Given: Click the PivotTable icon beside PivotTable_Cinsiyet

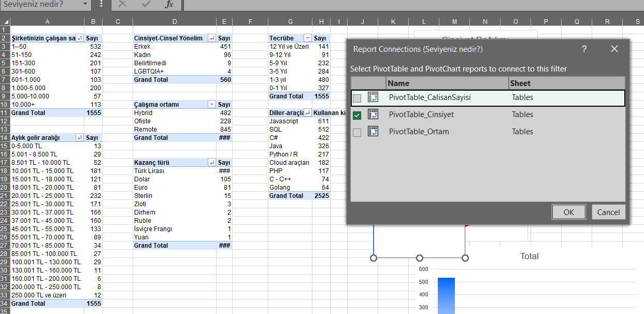Looking at the screenshot, I should [374, 115].
